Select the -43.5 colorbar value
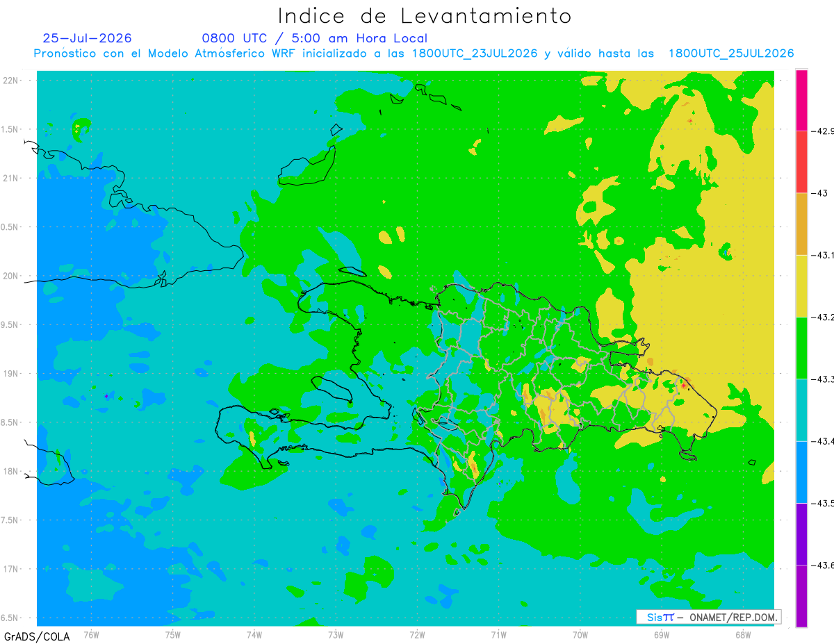Image resolution: width=834 pixels, height=644 pixels. pyautogui.click(x=823, y=503)
